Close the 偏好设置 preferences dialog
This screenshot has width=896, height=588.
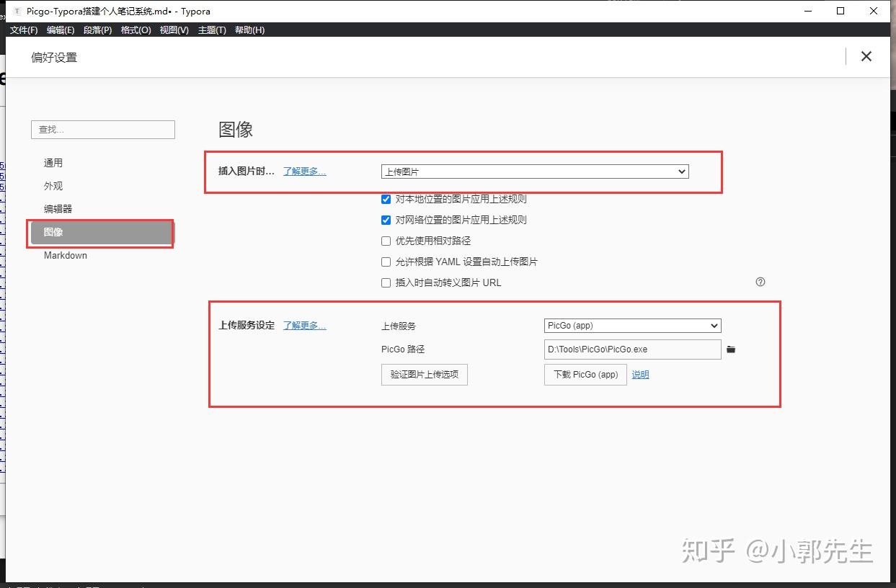click(x=866, y=56)
